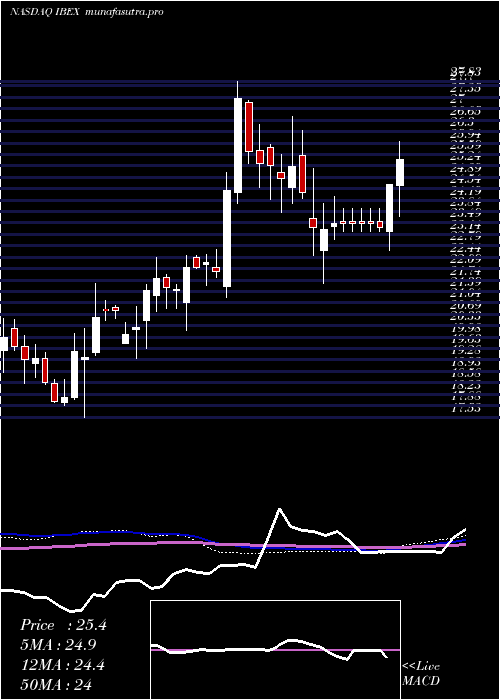500x700 pixels.
Task: Click the NASDAQ IBEX chart title
Action: click(x=44, y=12)
